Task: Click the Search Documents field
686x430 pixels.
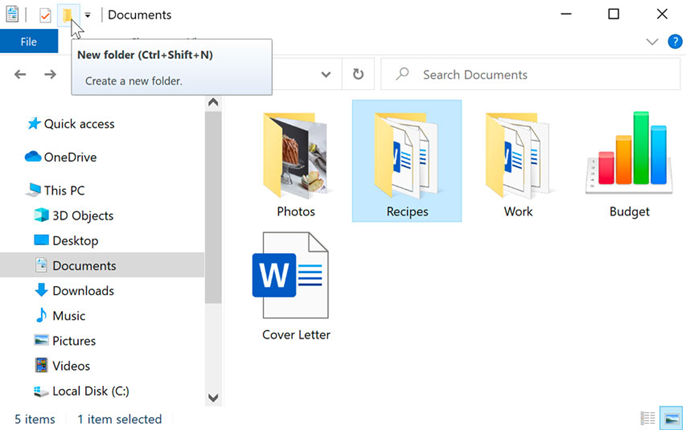Action: [x=531, y=74]
